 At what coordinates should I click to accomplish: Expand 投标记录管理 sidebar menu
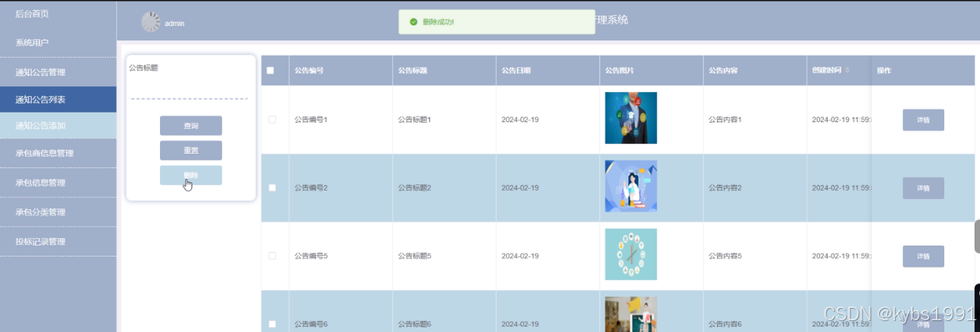click(x=58, y=241)
